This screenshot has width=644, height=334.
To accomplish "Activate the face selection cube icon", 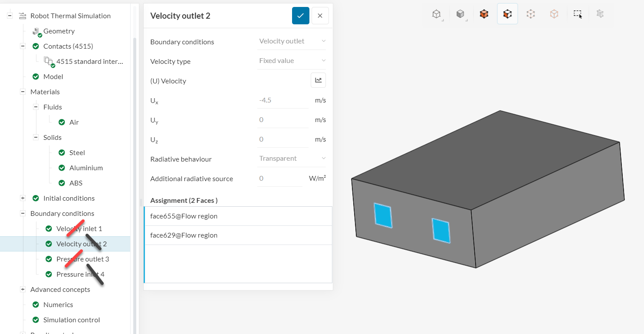I will click(x=507, y=14).
